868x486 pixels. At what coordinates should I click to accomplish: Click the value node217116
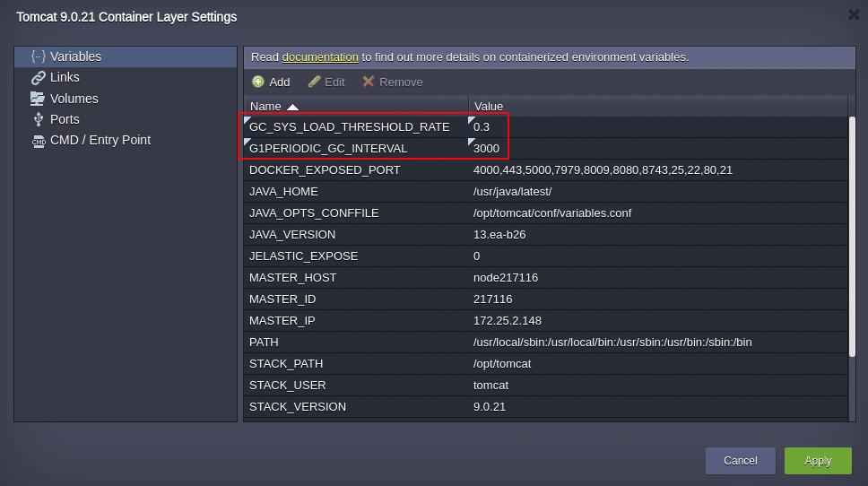pos(506,278)
